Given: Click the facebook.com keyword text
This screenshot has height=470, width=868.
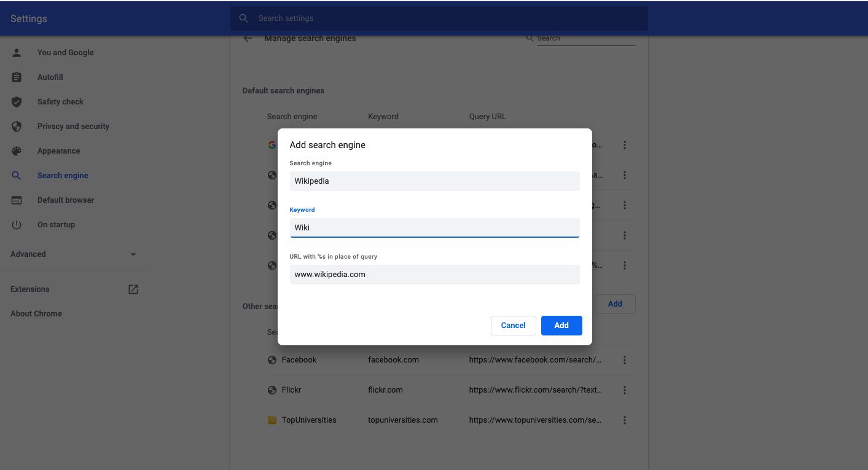Looking at the screenshot, I should (x=393, y=360).
